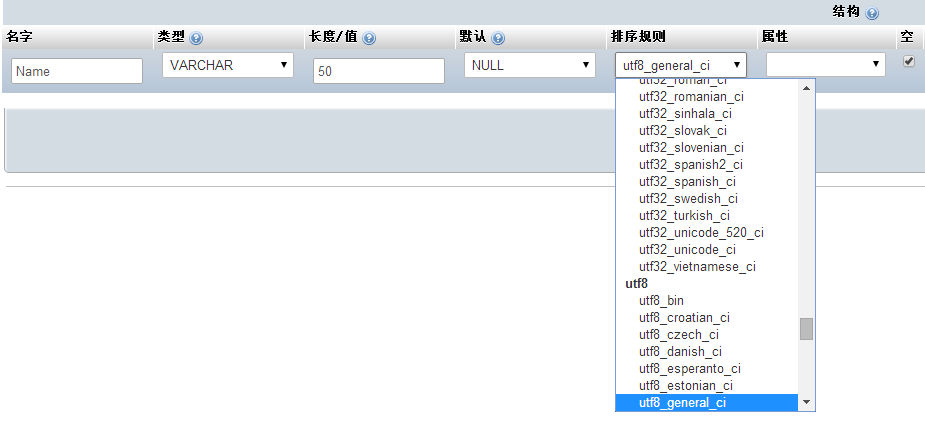Select utf32_vietnamese_ci option
Image resolution: width=925 pixels, height=421 pixels.
point(707,267)
